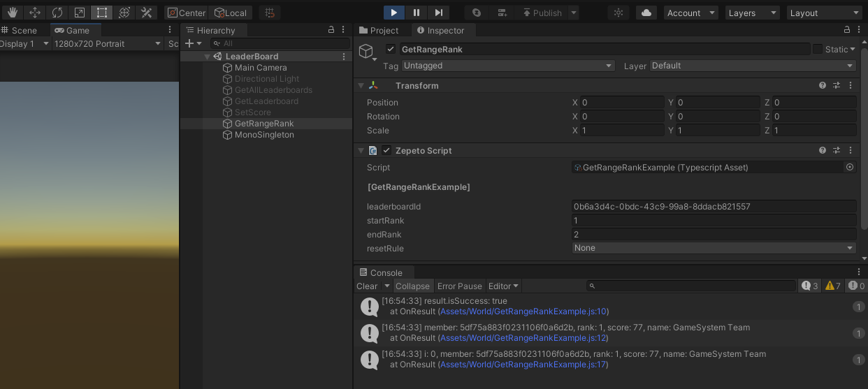
Task: Select the Scale tool
Action: tap(79, 13)
